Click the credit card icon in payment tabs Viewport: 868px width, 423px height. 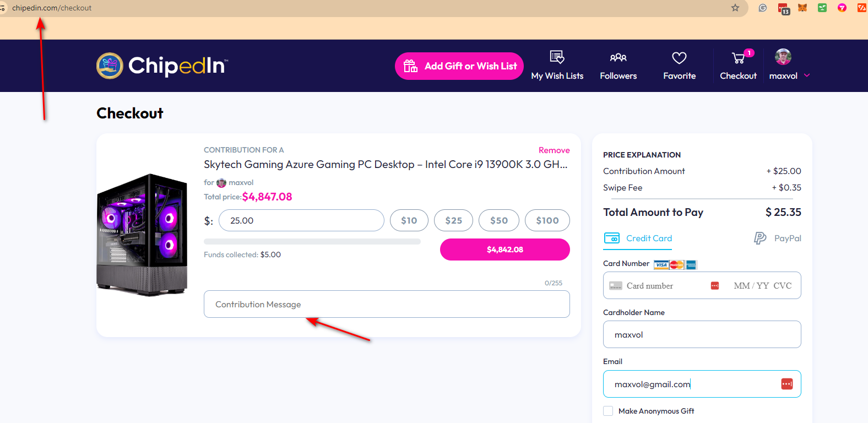click(x=612, y=238)
